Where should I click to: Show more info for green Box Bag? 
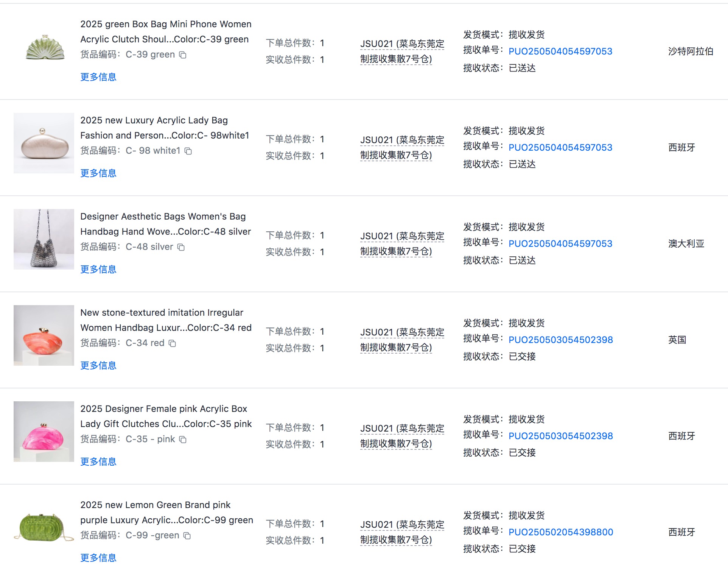click(98, 77)
